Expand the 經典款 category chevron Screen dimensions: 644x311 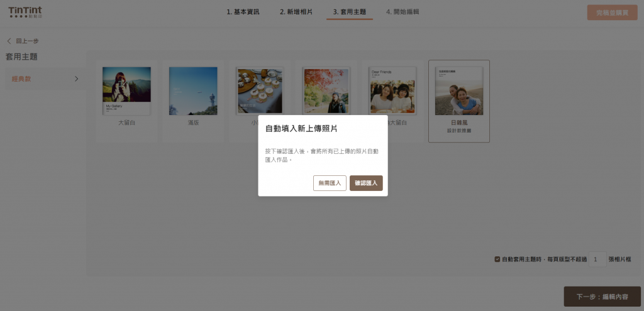pyautogui.click(x=77, y=79)
